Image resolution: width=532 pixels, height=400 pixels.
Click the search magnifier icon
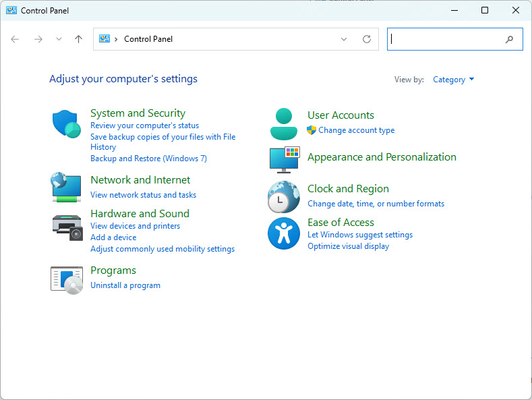[x=509, y=39]
